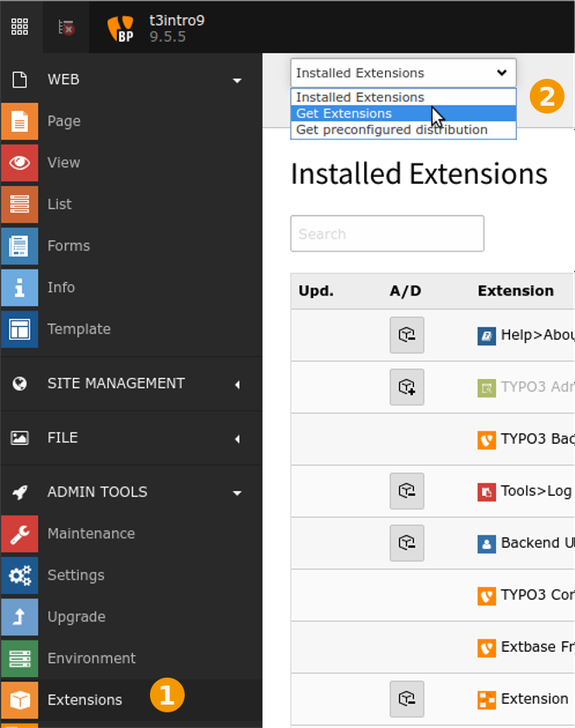
Task: Click the t3intro9 site name
Action: pos(177,21)
